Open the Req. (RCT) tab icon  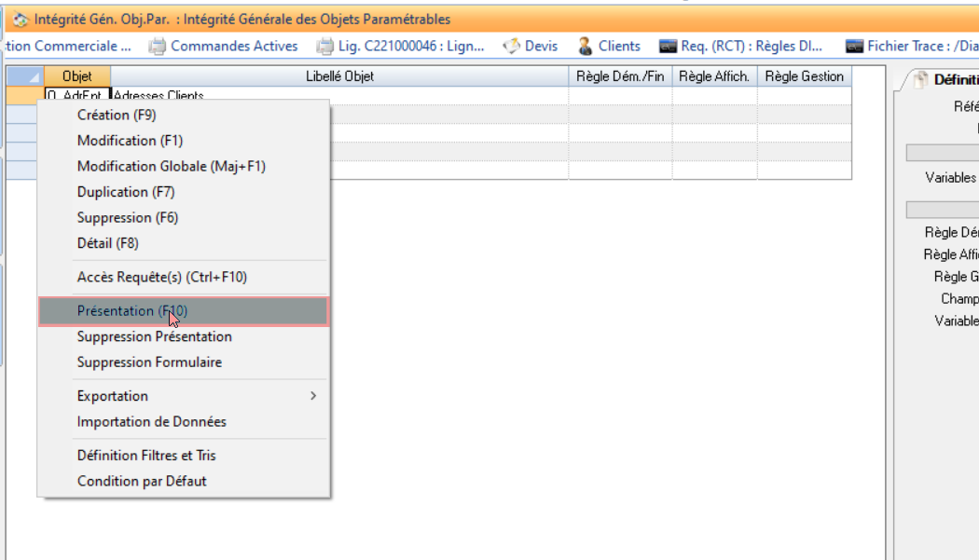point(668,46)
